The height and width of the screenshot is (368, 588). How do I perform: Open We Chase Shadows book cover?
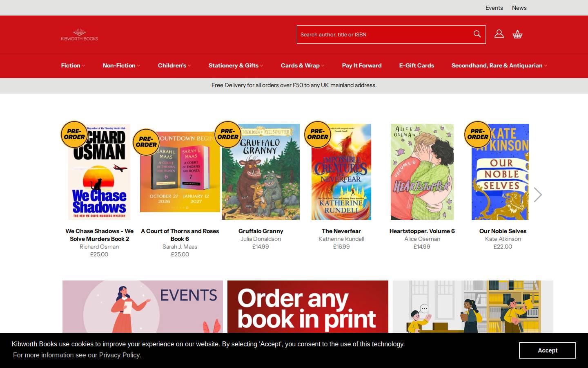(99, 172)
